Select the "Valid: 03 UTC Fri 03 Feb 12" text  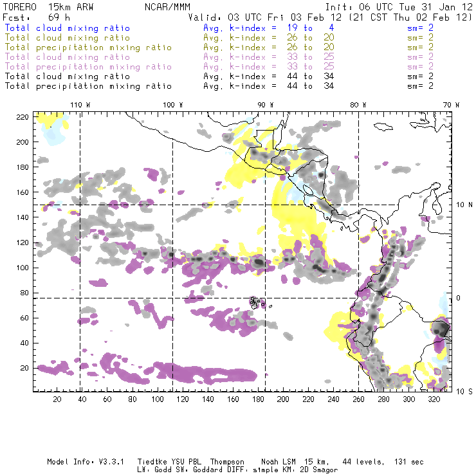(265, 17)
